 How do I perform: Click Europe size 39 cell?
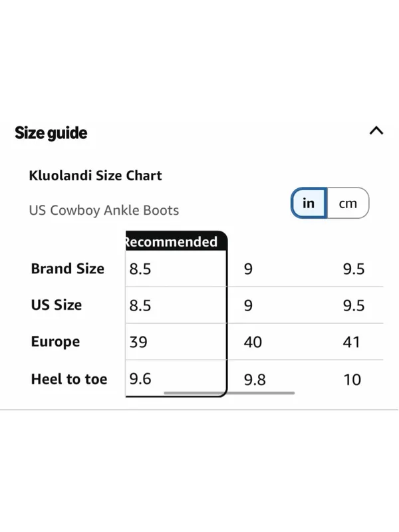coord(176,342)
